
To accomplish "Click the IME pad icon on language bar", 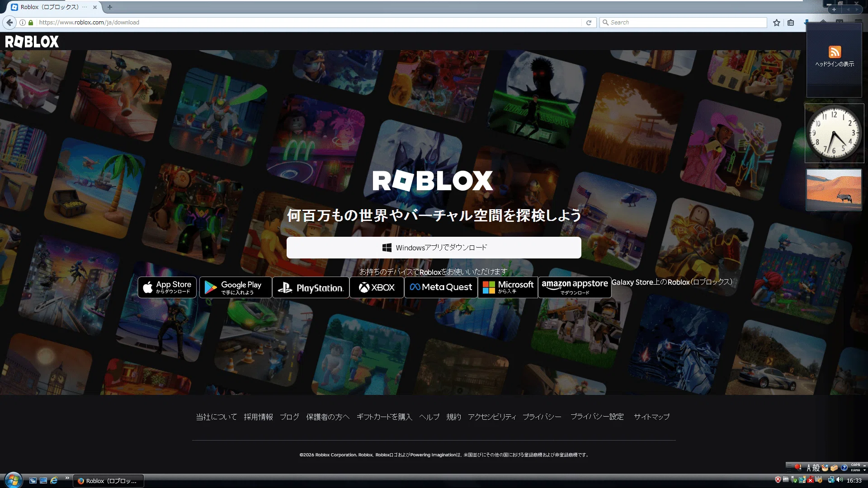I will 825,468.
